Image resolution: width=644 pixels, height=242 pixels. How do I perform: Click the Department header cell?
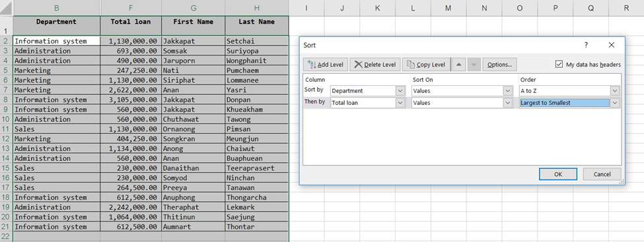pos(56,26)
